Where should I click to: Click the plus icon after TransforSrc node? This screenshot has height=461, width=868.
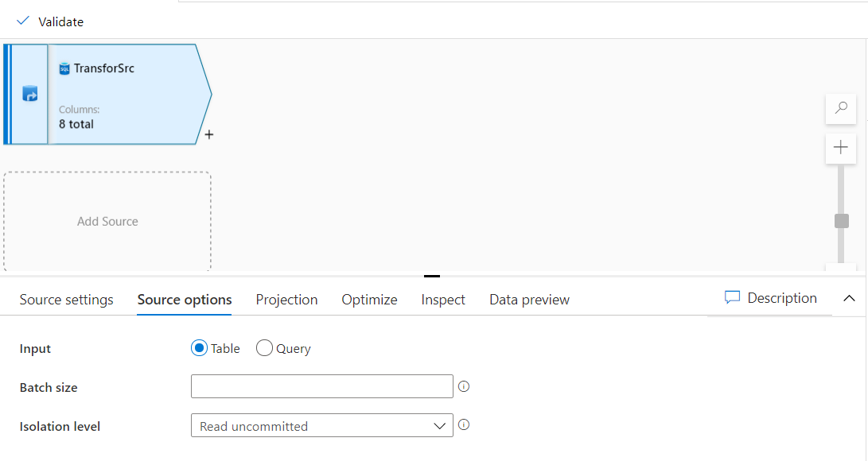pyautogui.click(x=208, y=135)
